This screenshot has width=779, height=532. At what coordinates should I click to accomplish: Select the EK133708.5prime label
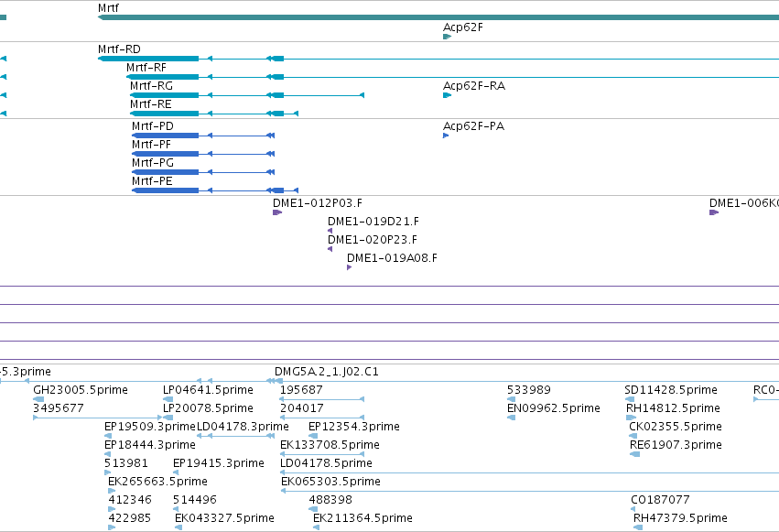[330, 445]
